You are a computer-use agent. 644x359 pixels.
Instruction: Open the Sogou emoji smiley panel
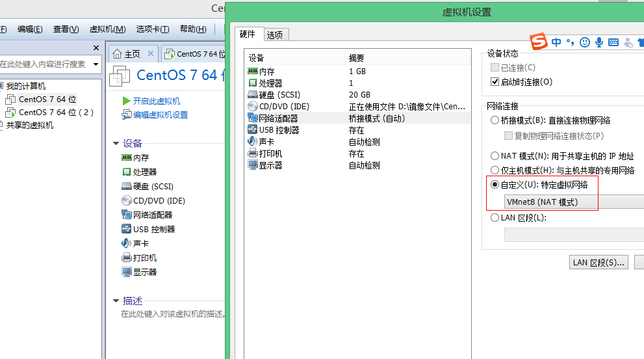tap(585, 42)
